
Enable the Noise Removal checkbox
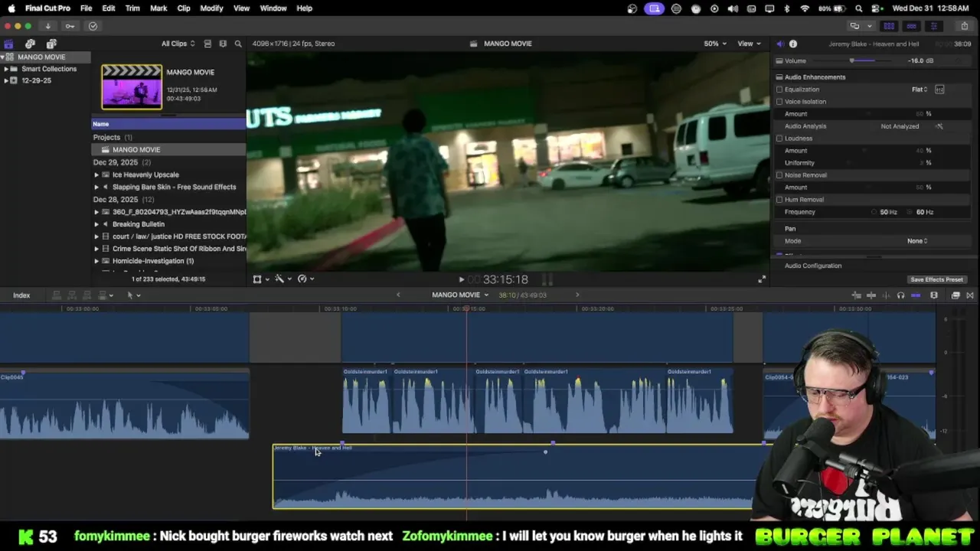pos(779,175)
